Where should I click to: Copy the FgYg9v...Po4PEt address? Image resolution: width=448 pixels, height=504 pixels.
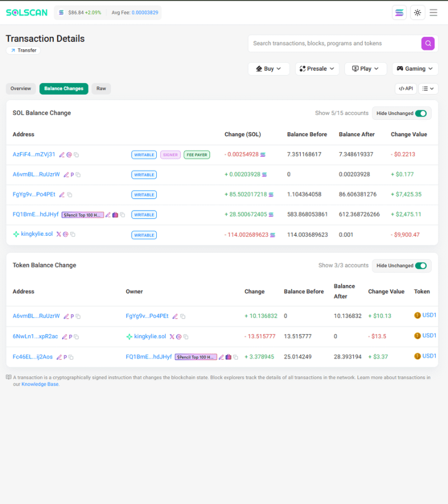coord(69,194)
